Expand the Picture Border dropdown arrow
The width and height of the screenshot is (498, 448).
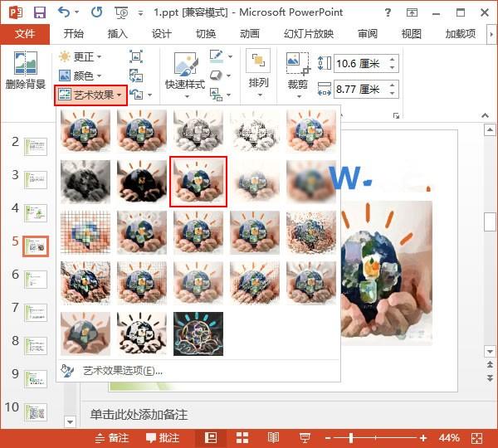coord(230,56)
